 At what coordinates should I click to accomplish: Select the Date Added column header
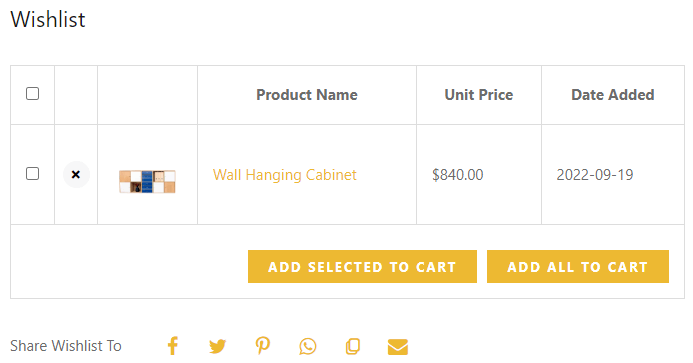[x=613, y=95]
